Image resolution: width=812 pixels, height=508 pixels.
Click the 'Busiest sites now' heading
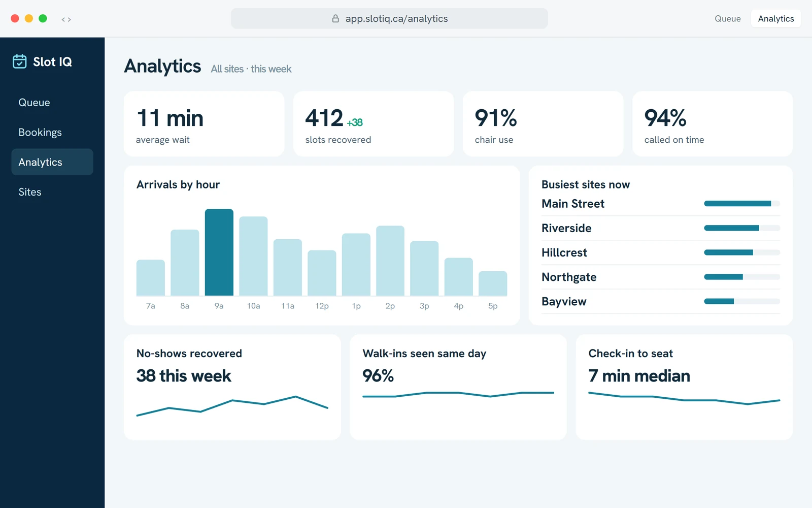click(586, 184)
